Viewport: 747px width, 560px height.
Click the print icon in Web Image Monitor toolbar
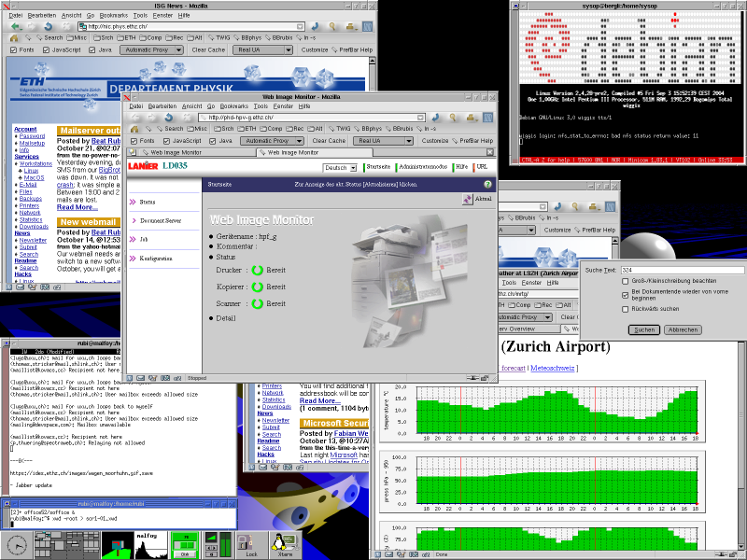472,118
